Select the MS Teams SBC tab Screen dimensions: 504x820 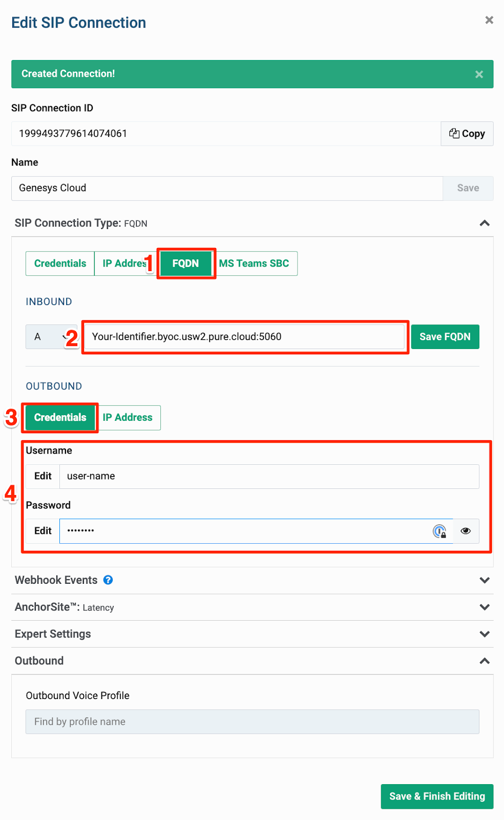(x=255, y=263)
